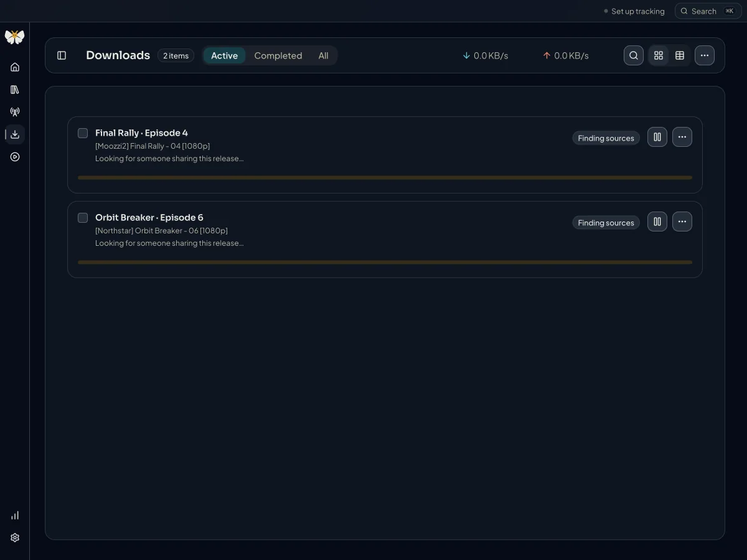Switch to card grid view
The image size is (747, 560).
point(659,55)
